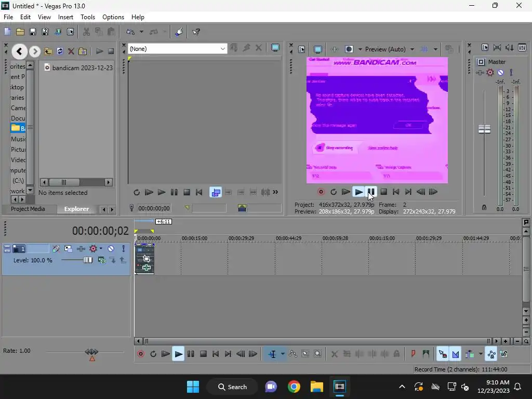Open Master FX gear icon
This screenshot has height=399, width=532.
(490, 72)
